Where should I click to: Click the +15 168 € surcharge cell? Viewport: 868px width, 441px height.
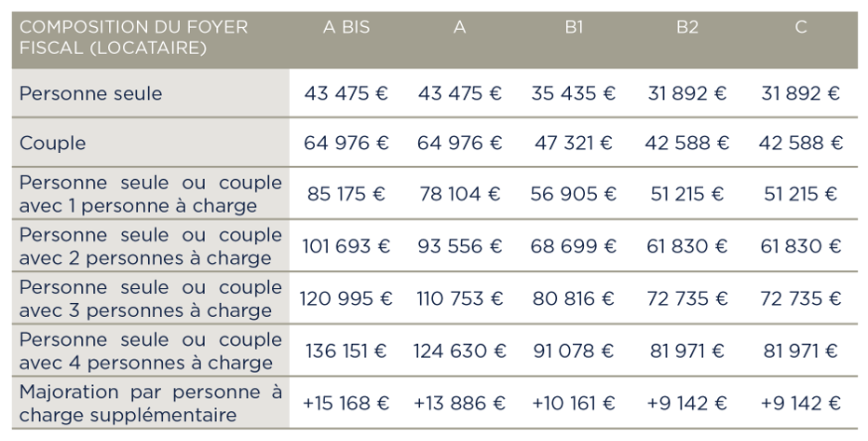(x=346, y=403)
